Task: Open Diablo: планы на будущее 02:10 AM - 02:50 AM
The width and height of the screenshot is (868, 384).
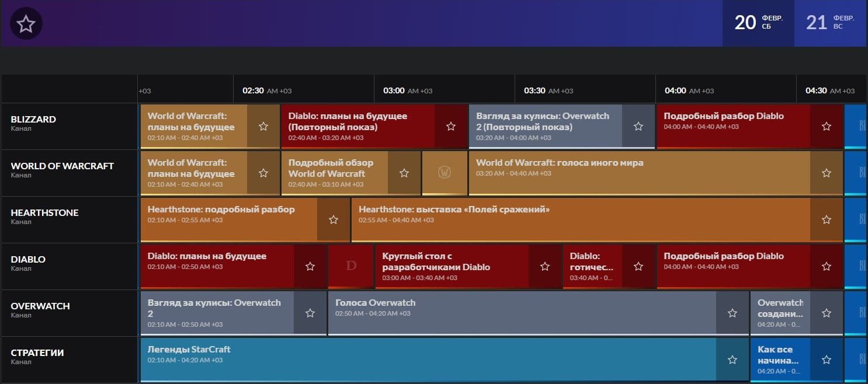Action: [217, 266]
